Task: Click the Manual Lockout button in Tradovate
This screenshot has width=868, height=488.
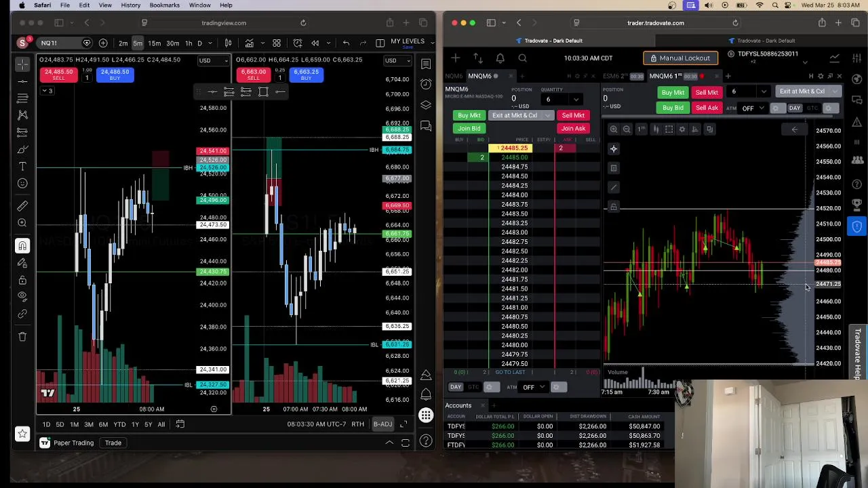Action: (680, 58)
